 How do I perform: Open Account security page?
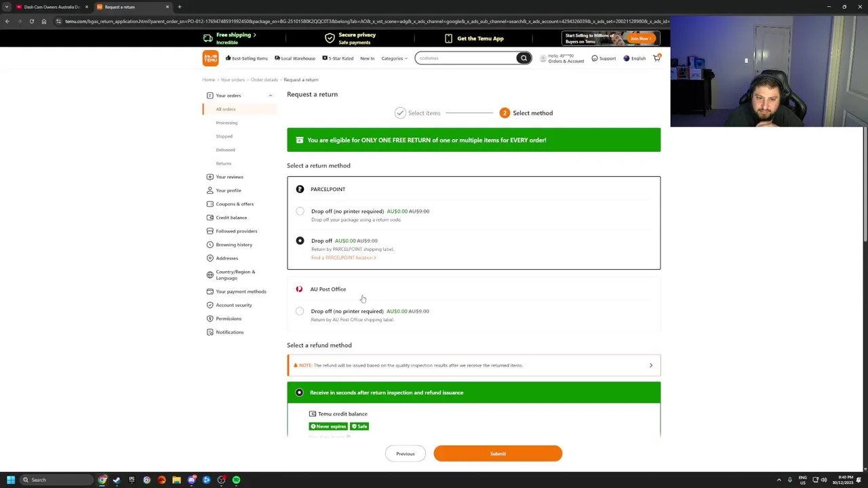[x=234, y=305]
